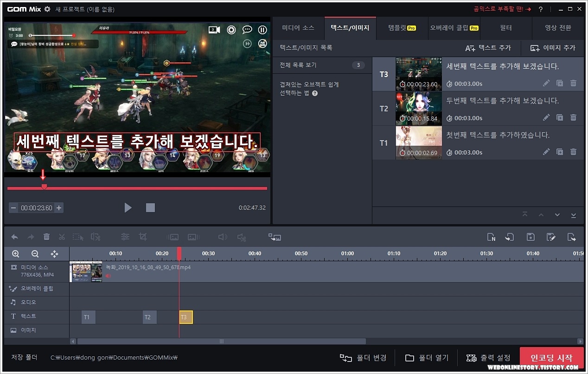Start encoding with 인코딩 시작
Screen dimensions: 588x374
(x=551, y=358)
